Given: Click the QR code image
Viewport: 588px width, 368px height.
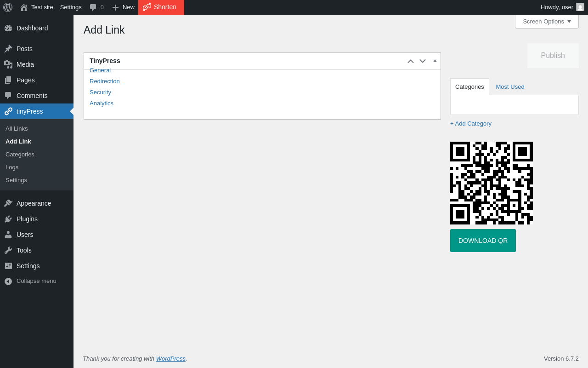Looking at the screenshot, I should (x=492, y=183).
